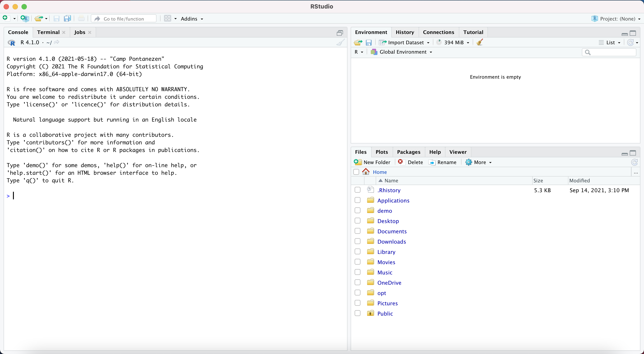Load a workspace in the Environment pane
The width and height of the screenshot is (644, 354).
coord(358,42)
